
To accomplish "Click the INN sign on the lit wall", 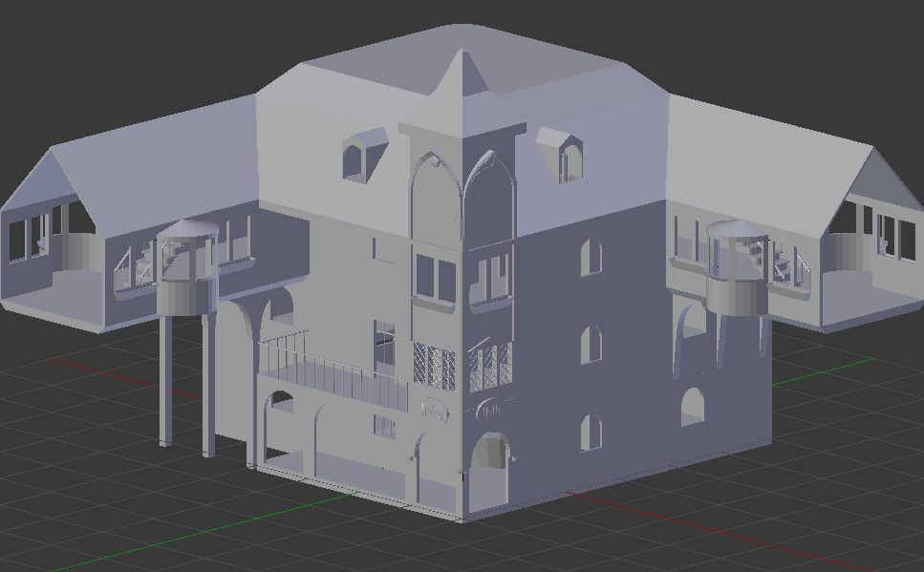I will [434, 411].
